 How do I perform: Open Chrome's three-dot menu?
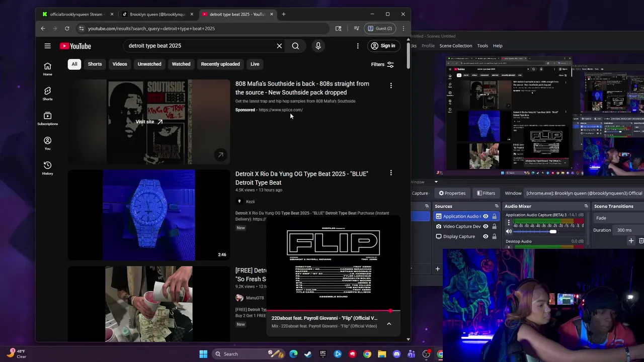tap(403, 28)
